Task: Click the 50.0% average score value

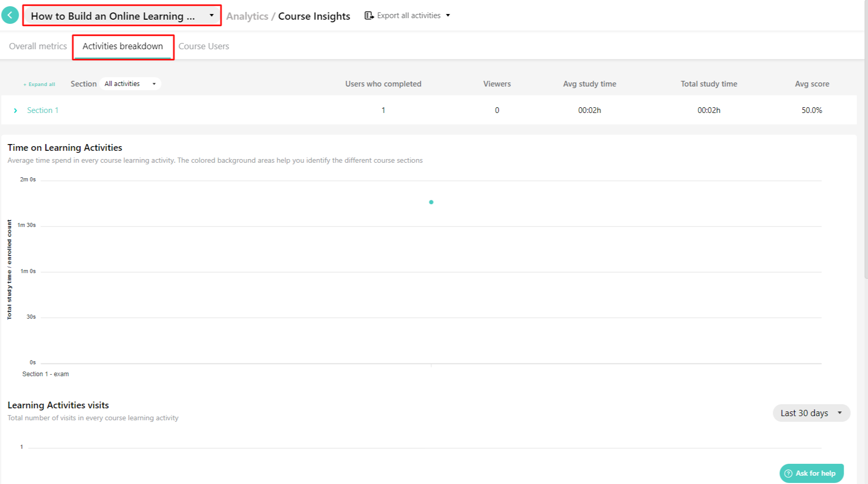Action: [x=812, y=110]
